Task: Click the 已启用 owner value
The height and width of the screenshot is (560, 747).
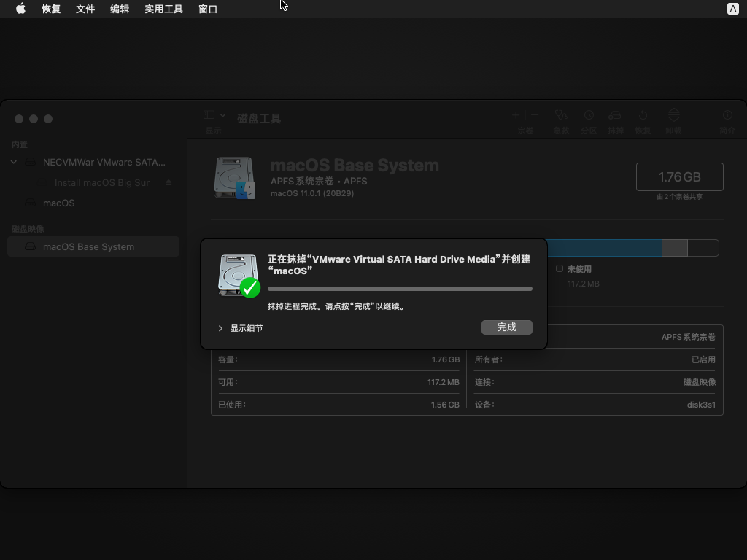Action: 703,359
